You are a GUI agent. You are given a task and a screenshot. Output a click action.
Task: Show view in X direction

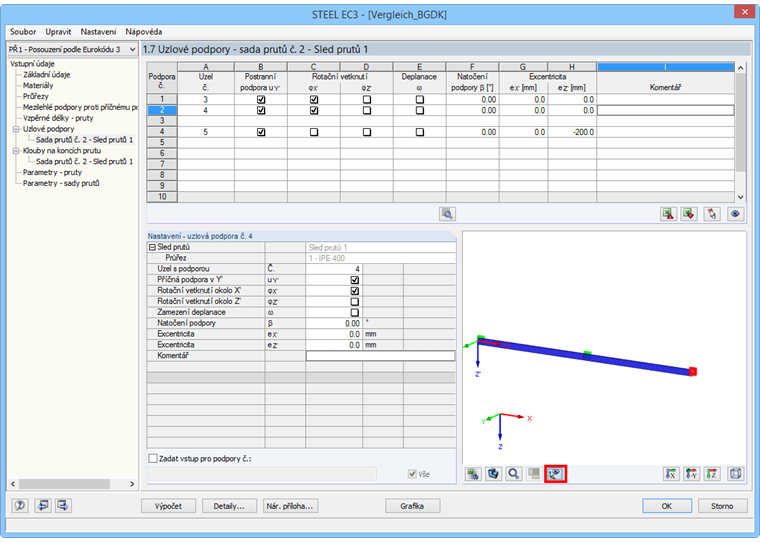click(x=671, y=474)
